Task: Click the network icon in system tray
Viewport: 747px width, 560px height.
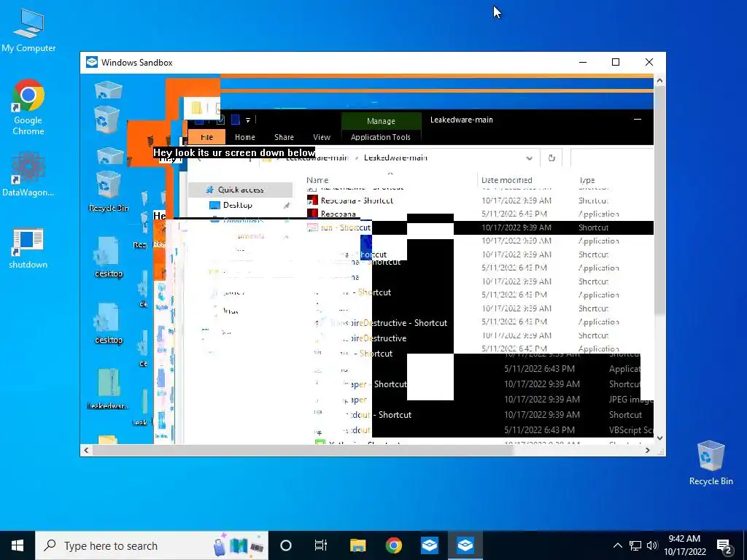Action: click(x=635, y=545)
